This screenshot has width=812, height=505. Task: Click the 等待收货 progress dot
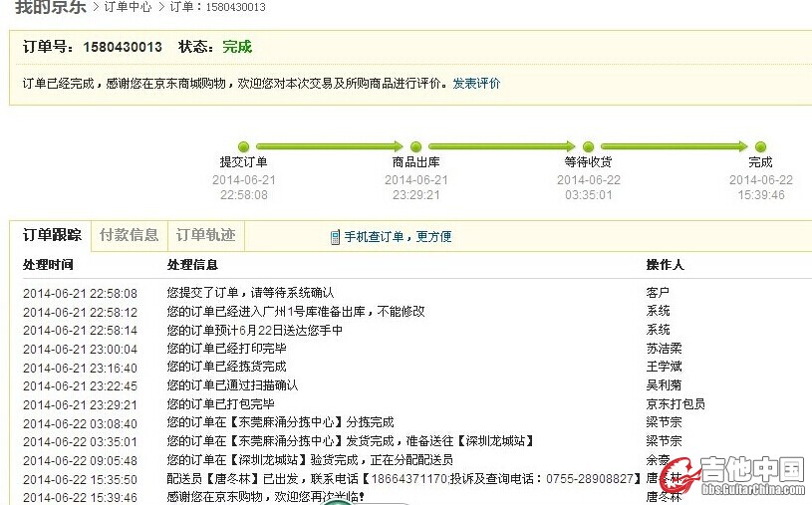[588, 146]
